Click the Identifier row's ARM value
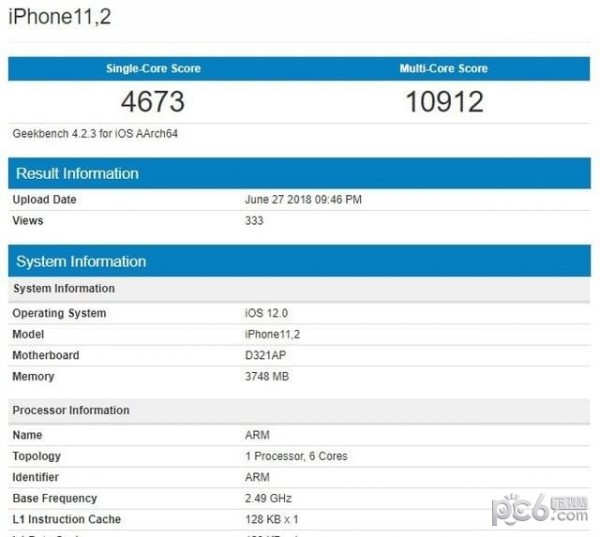This screenshot has width=600, height=537. pos(257,477)
